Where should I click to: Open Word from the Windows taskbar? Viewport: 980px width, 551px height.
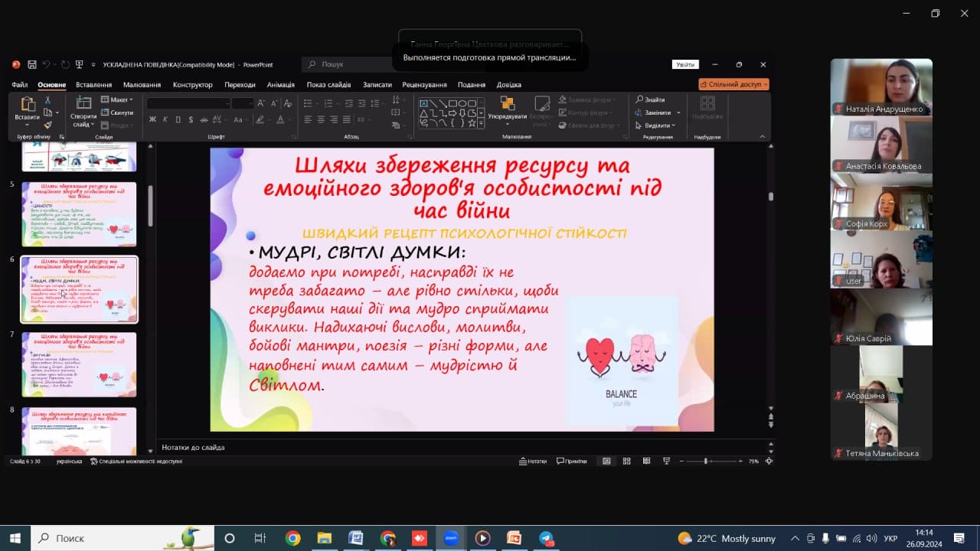355,538
